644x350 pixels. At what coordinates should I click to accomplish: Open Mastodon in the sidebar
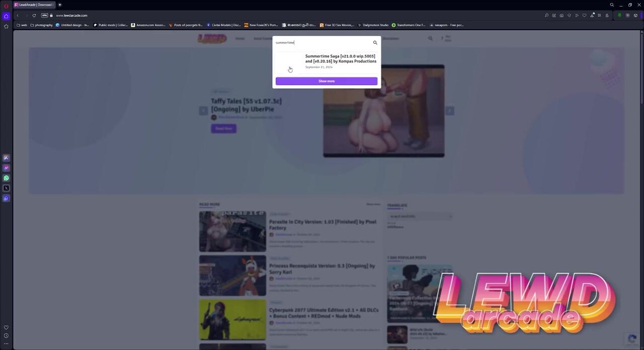[6, 198]
